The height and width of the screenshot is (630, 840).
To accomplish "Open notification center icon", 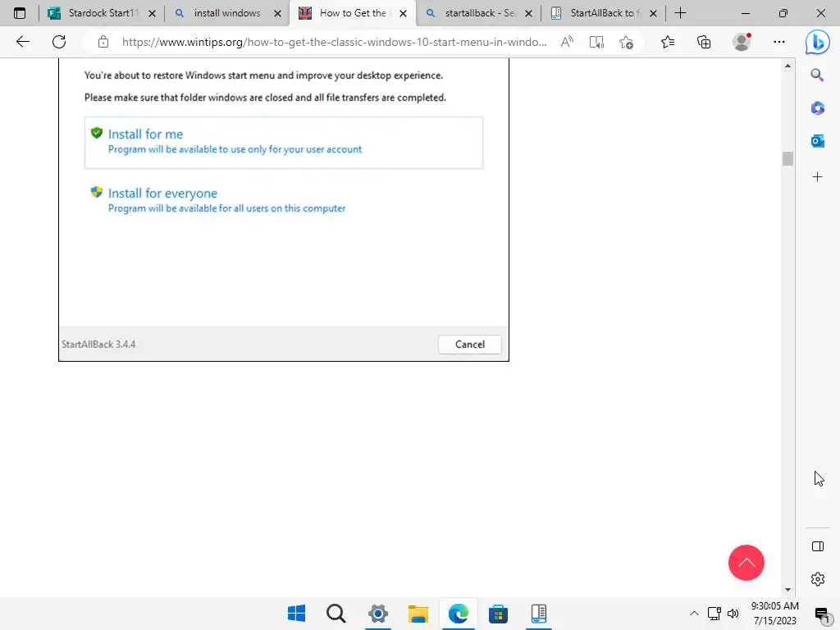I will tap(821, 614).
